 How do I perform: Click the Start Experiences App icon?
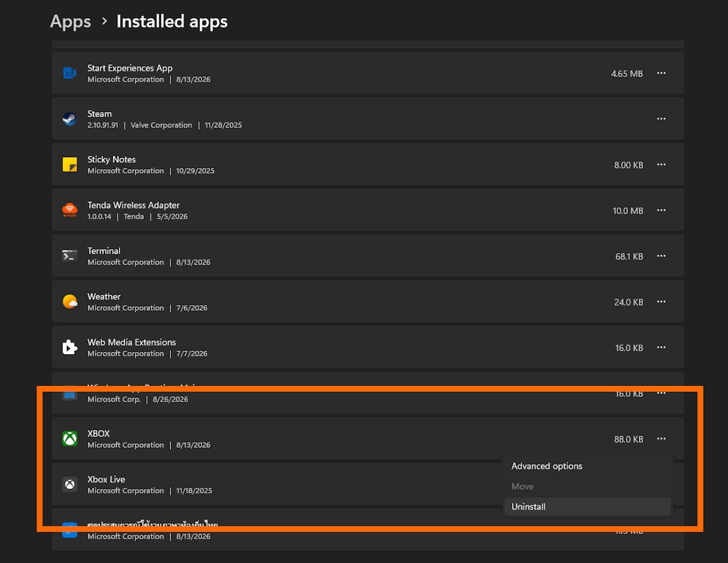coord(70,73)
